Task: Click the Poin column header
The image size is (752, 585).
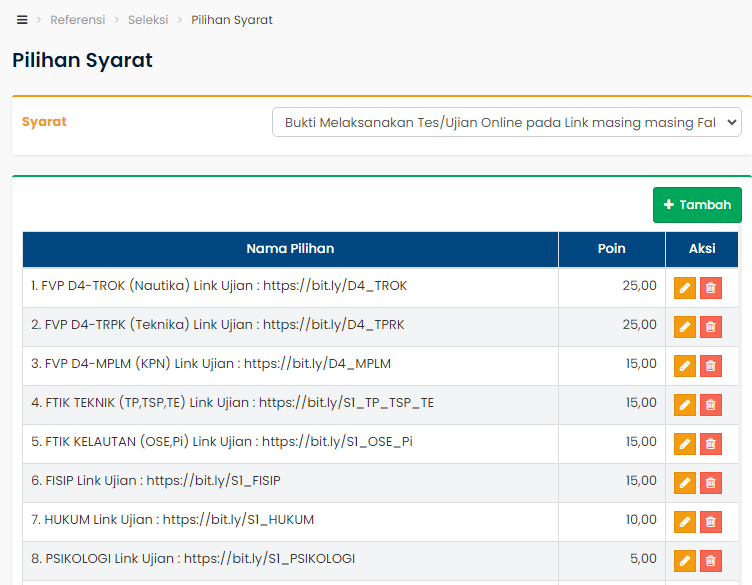Action: coord(611,249)
